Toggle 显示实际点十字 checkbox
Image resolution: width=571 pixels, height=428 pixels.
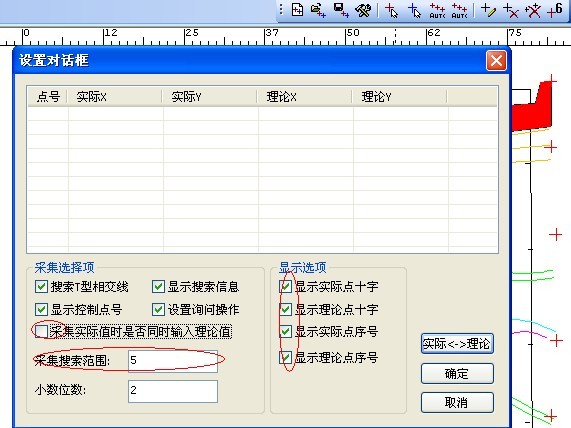(285, 287)
